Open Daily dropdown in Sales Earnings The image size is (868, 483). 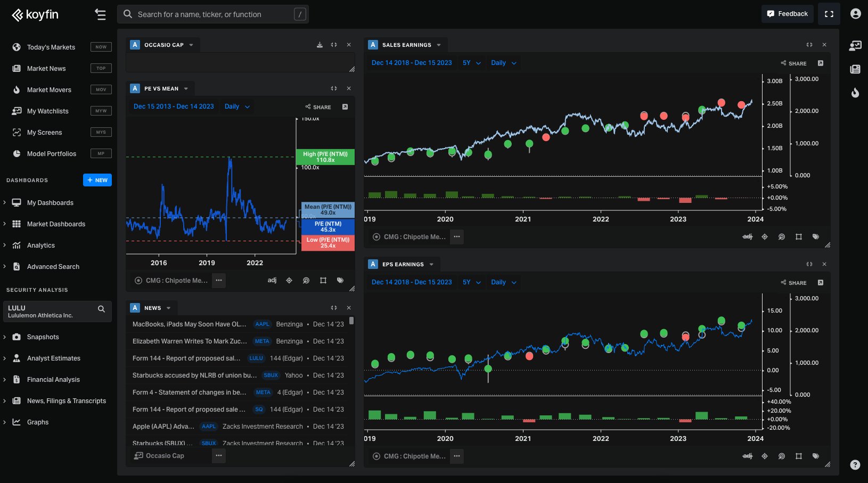click(504, 63)
